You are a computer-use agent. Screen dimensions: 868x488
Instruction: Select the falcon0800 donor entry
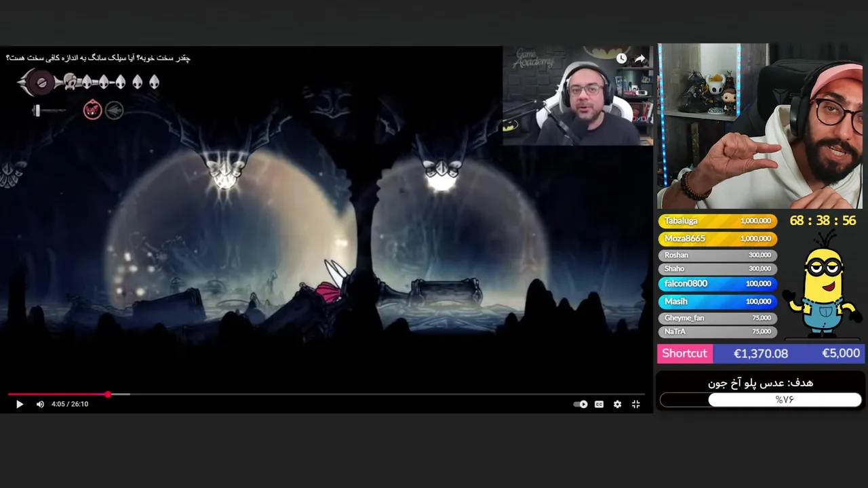[717, 283]
